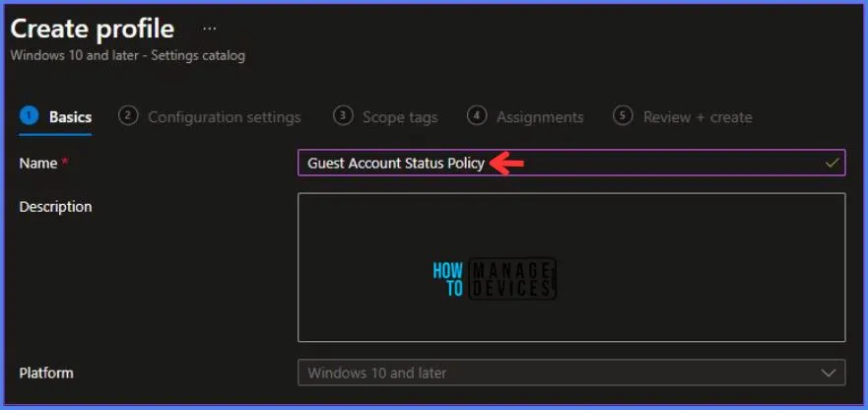Click 'Windows 10 and later - Settings catalog' subtitle
The width and height of the screenshot is (868, 410).
click(128, 56)
